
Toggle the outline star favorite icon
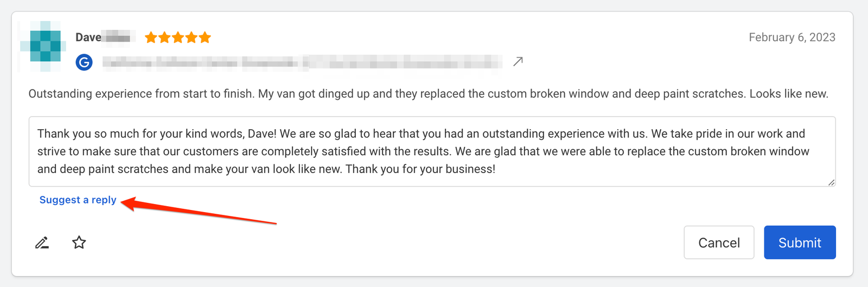tap(79, 243)
